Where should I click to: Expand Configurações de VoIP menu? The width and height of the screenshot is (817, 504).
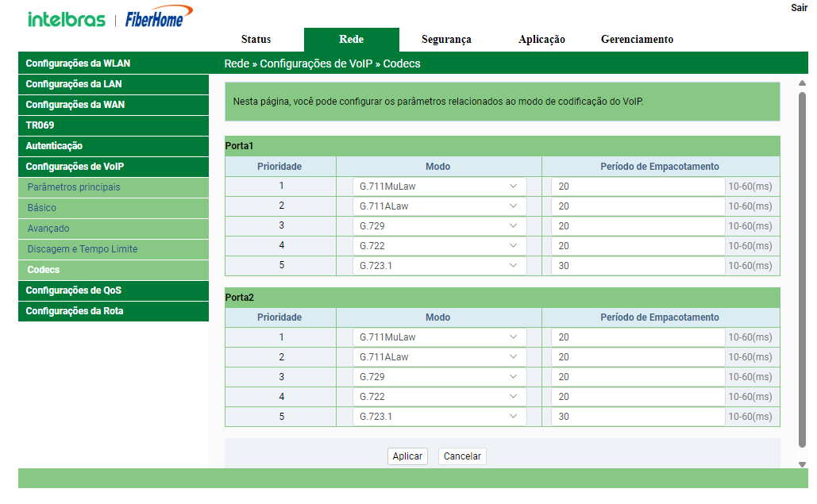tap(114, 167)
